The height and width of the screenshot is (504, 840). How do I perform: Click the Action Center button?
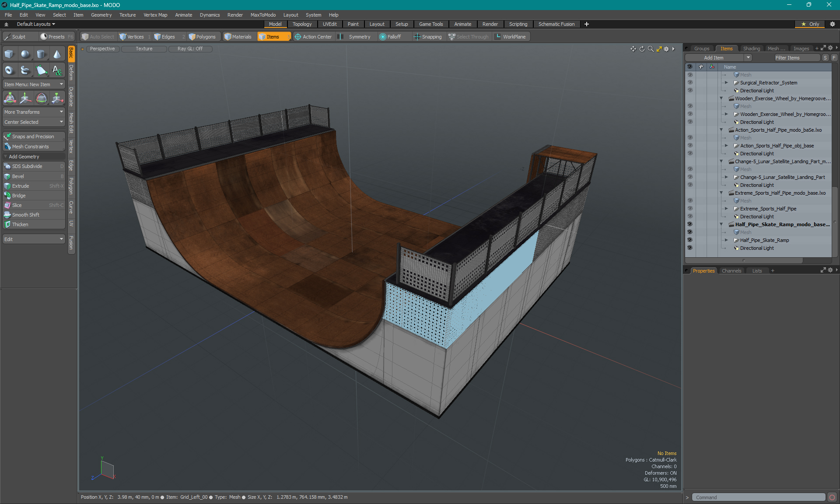pos(313,37)
